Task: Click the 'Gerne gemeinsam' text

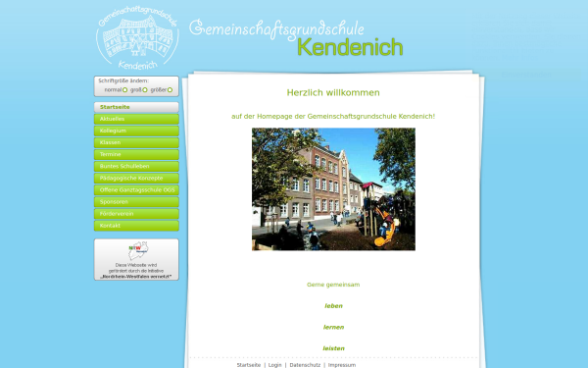Action: (x=333, y=285)
